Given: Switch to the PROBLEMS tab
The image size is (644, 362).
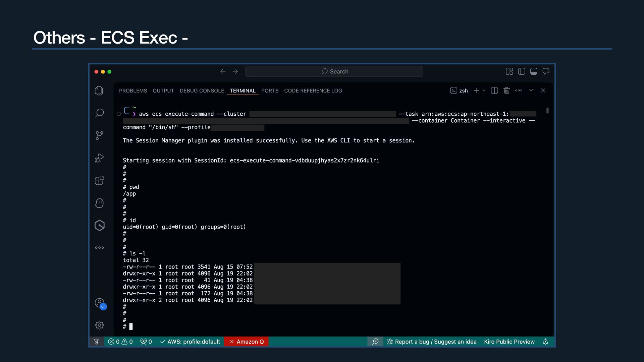Looking at the screenshot, I should (133, 91).
